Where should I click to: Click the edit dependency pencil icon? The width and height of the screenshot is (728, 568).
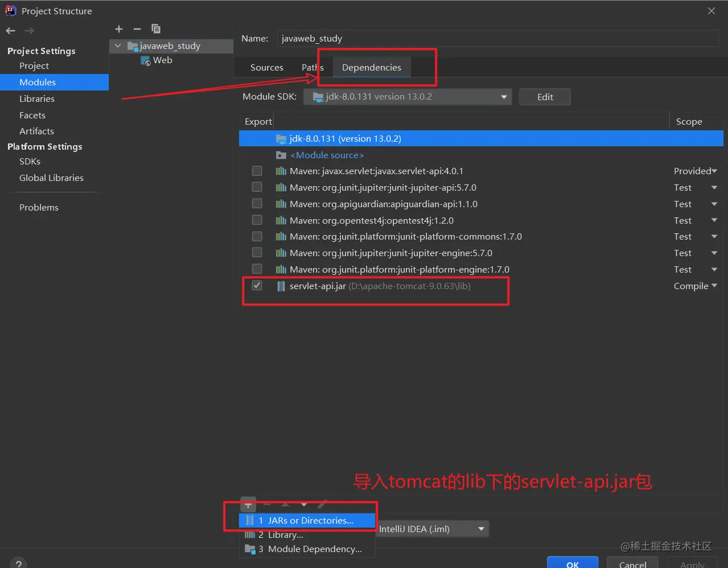[x=323, y=504]
